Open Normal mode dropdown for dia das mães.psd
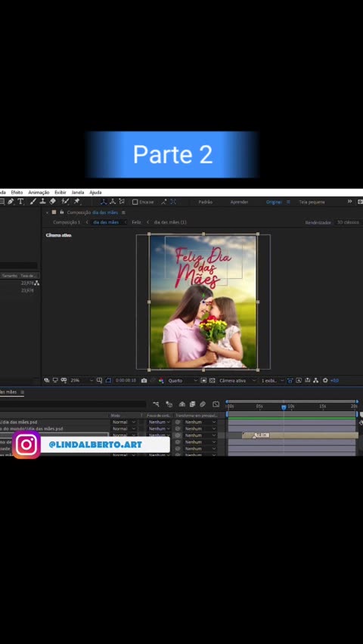Viewport: 363px width, 644px height. (x=123, y=423)
